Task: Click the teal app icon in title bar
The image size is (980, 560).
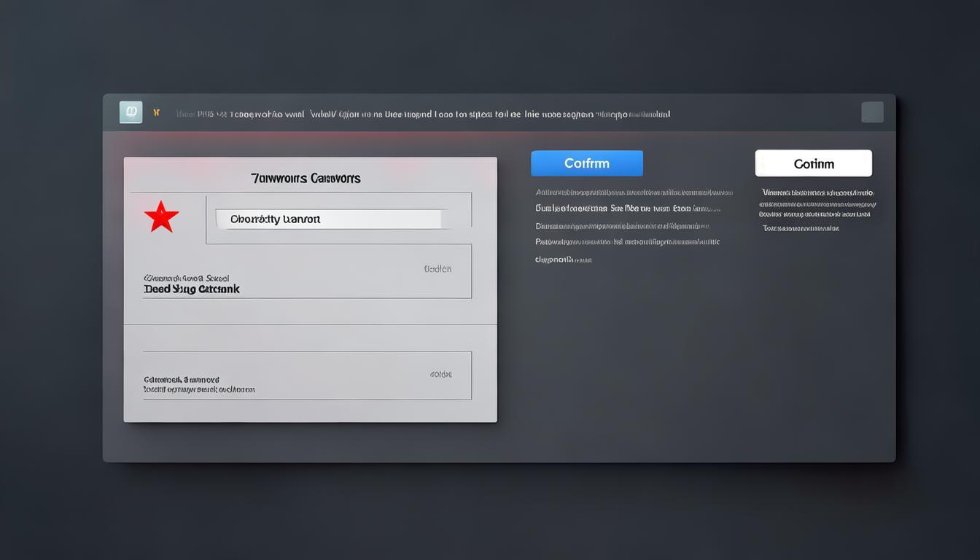Action: click(x=131, y=112)
